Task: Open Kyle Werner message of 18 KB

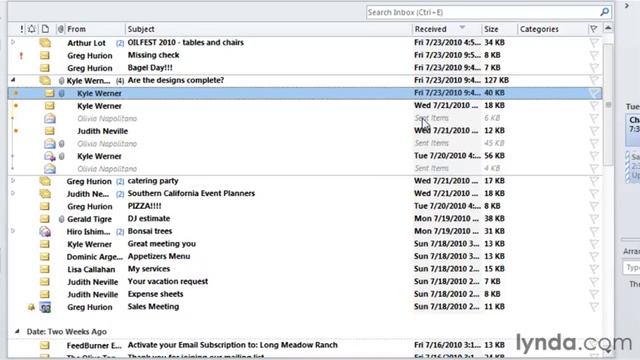Action: (304, 106)
